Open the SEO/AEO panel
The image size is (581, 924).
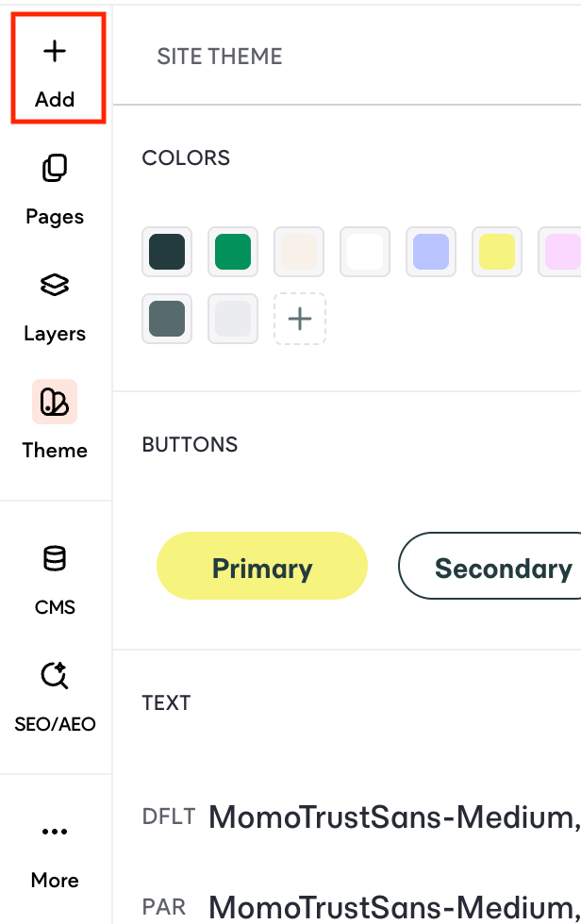pyautogui.click(x=55, y=696)
